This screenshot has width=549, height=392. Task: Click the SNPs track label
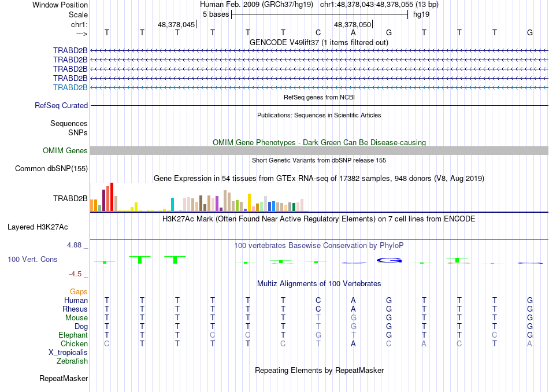pyautogui.click(x=78, y=132)
